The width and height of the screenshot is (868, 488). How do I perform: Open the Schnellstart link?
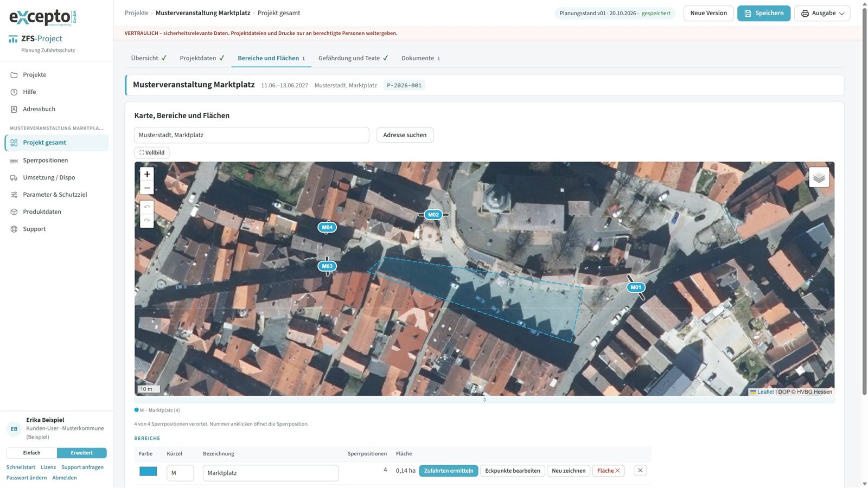point(21,467)
